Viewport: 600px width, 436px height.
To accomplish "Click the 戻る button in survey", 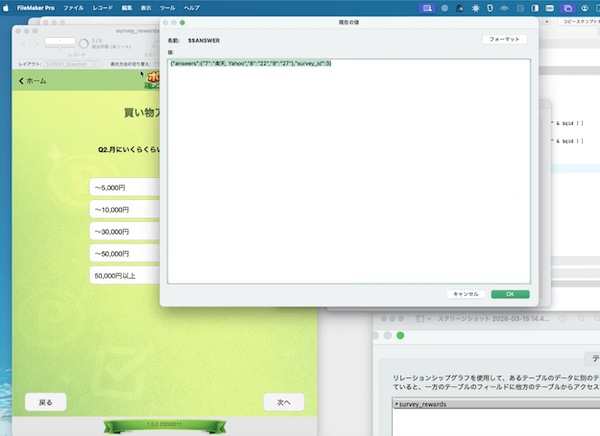I will pyautogui.click(x=45, y=401).
